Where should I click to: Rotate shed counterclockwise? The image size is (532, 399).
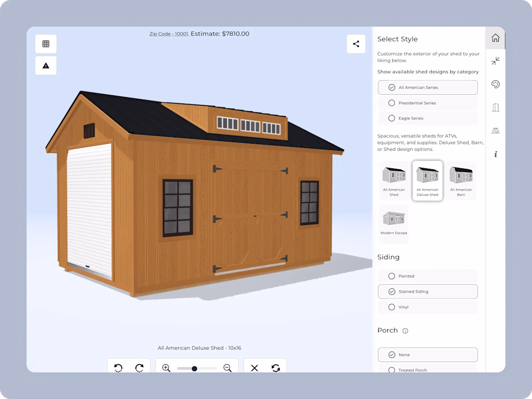pyautogui.click(x=118, y=368)
